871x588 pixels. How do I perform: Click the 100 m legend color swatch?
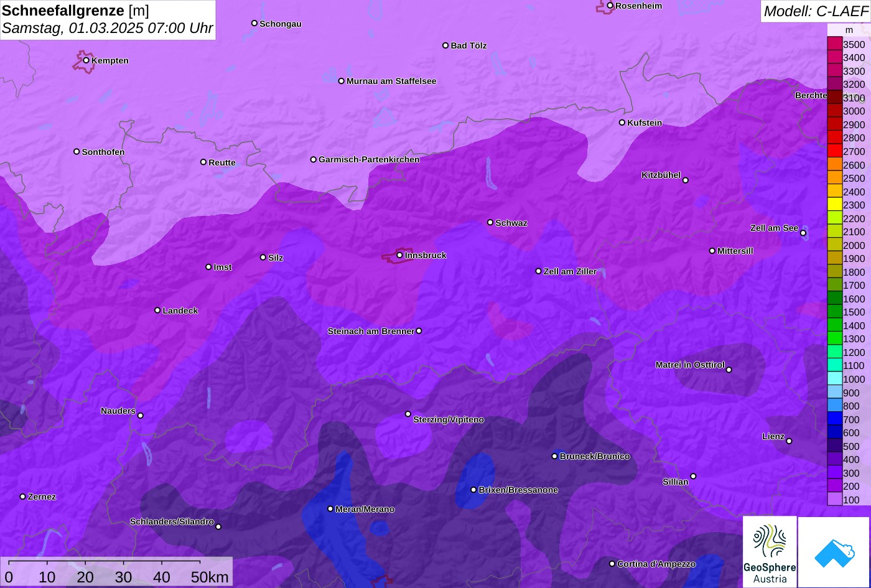pos(834,500)
